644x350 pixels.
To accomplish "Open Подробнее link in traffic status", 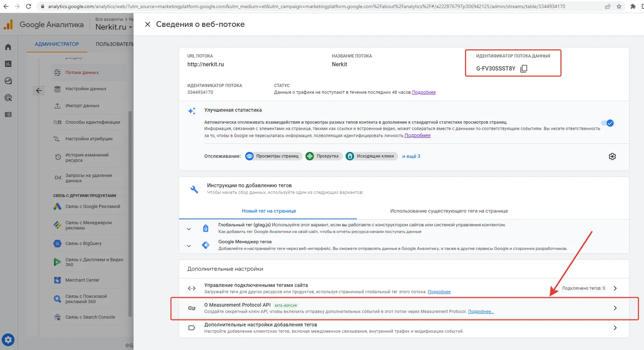I will [424, 92].
